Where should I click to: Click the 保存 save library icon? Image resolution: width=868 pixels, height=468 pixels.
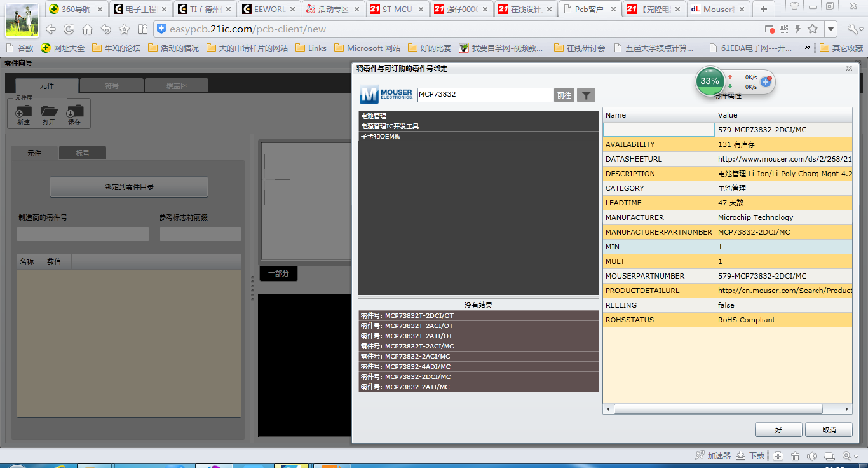(x=75, y=114)
